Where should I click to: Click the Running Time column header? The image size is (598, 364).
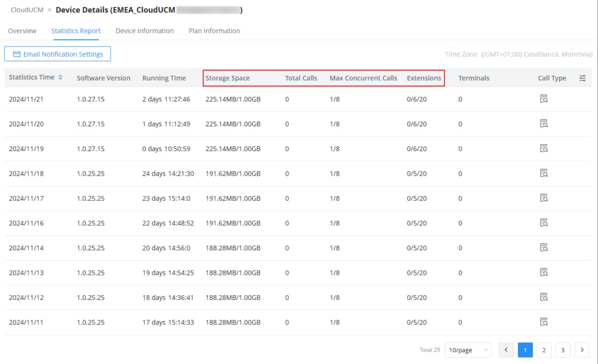pos(164,78)
